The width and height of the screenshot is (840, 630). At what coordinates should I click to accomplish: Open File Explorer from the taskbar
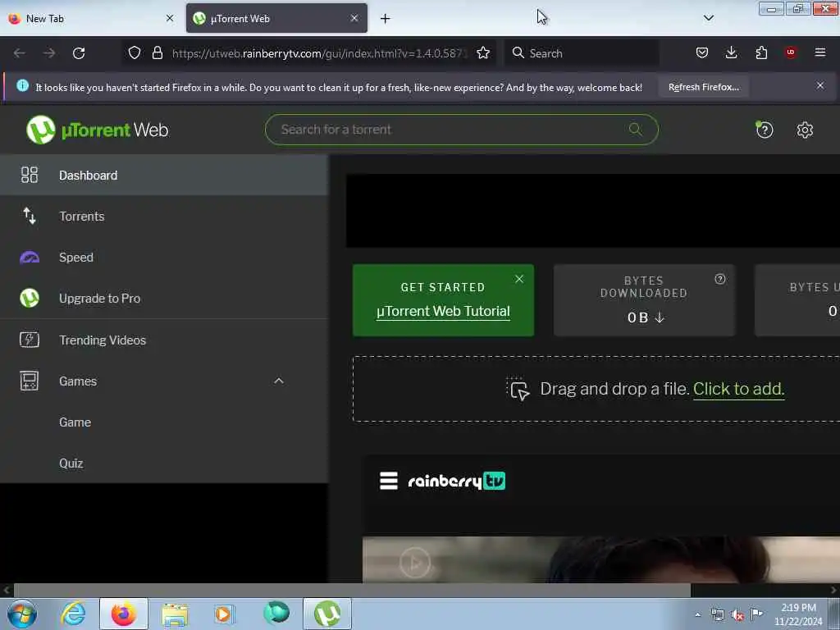[174, 614]
